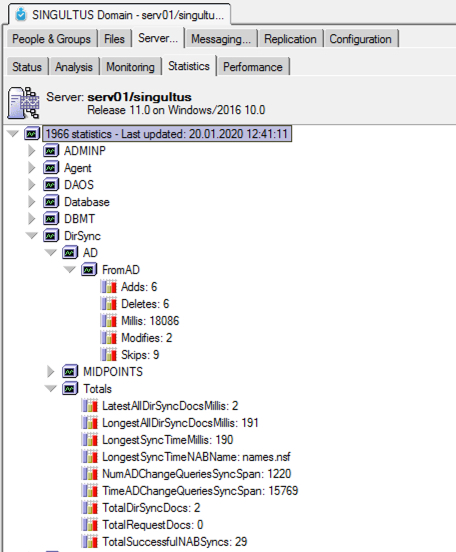The height and width of the screenshot is (552, 456).
Task: Click the statistics root node icon
Action: [32, 134]
